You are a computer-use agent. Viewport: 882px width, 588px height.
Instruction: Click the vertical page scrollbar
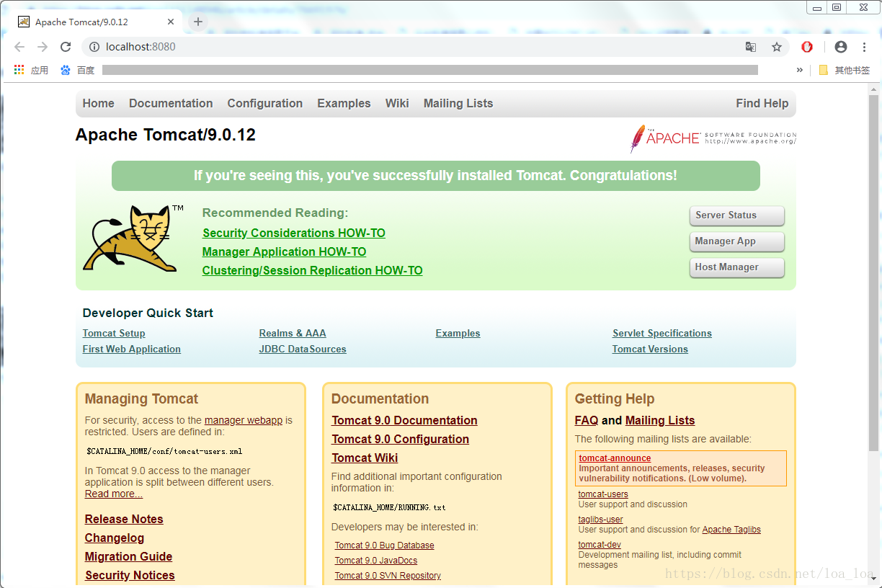(874, 274)
